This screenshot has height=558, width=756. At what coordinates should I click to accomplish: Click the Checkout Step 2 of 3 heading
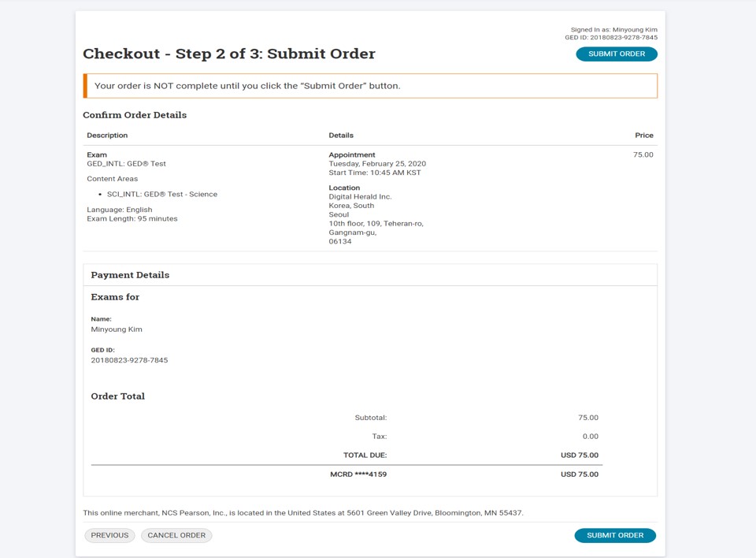(x=229, y=54)
